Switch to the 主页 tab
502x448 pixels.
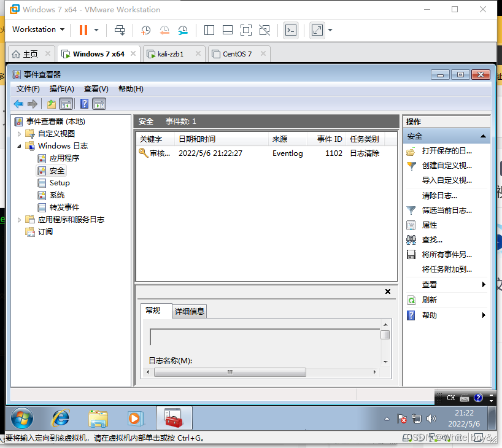[31, 54]
